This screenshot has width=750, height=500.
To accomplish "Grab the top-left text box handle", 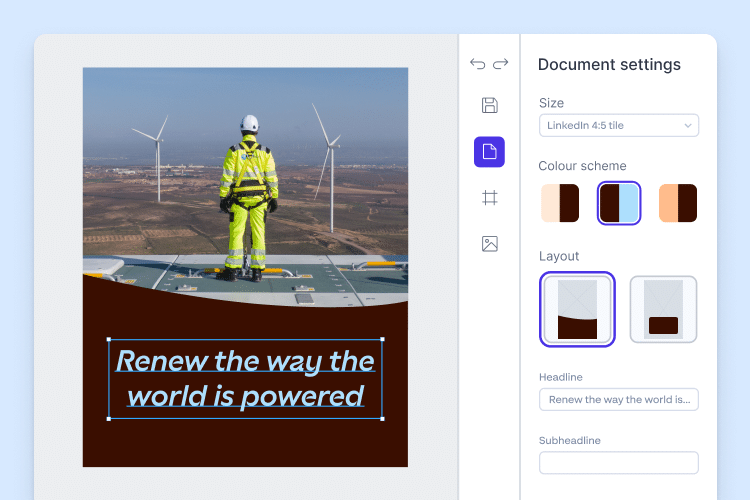I will (x=109, y=339).
